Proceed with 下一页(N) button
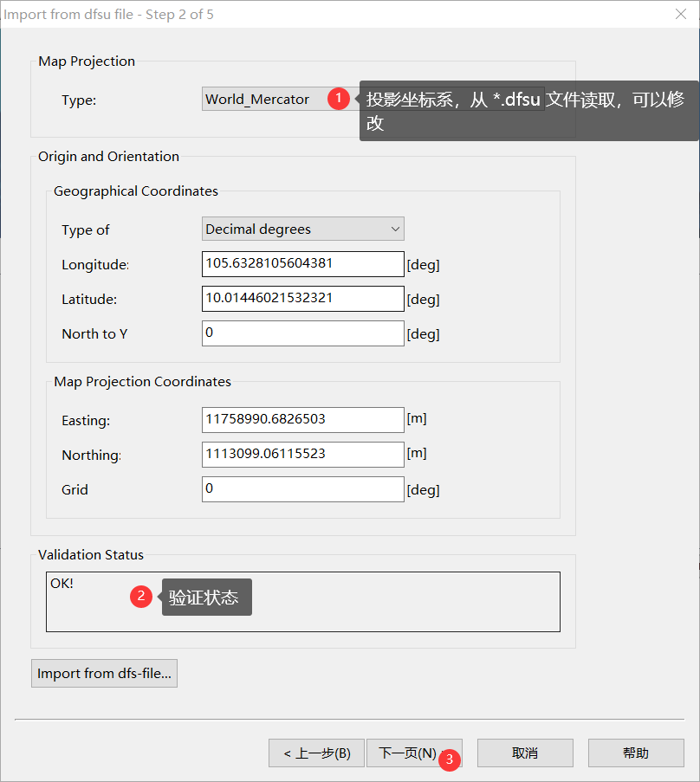This screenshot has width=700, height=782. click(414, 753)
